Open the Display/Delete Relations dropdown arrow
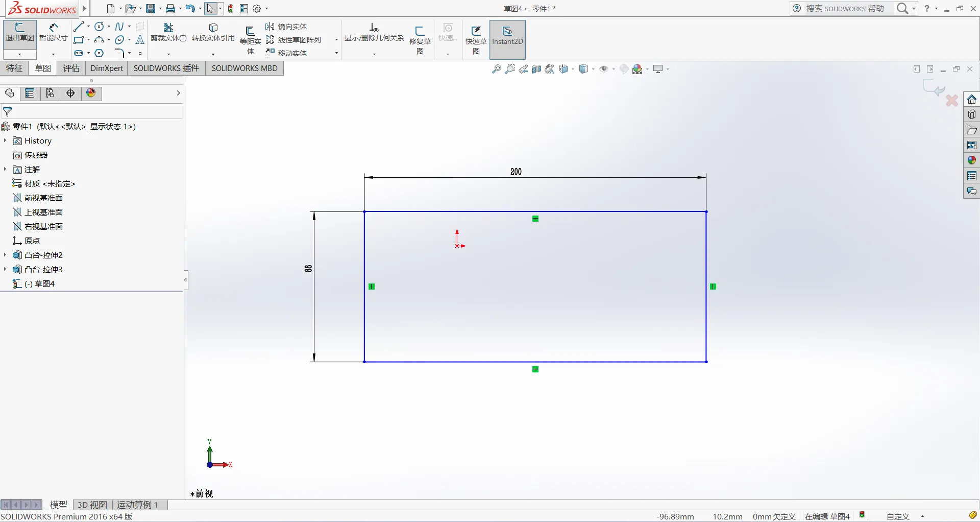980x522 pixels. coord(374,54)
